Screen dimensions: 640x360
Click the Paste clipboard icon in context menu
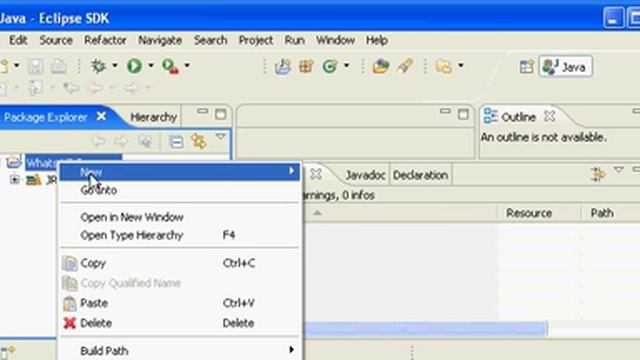pyautogui.click(x=70, y=303)
